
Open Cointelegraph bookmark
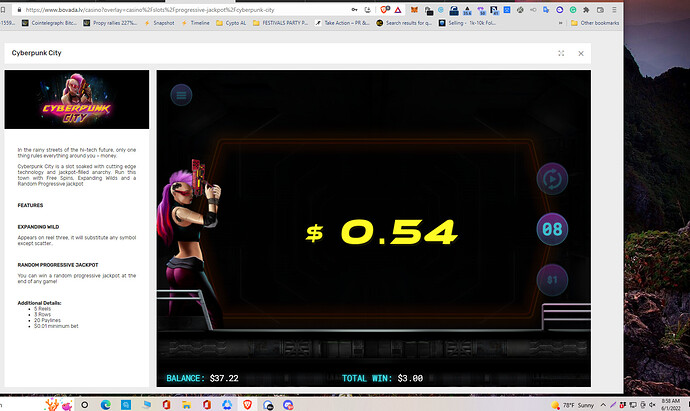click(x=49, y=23)
